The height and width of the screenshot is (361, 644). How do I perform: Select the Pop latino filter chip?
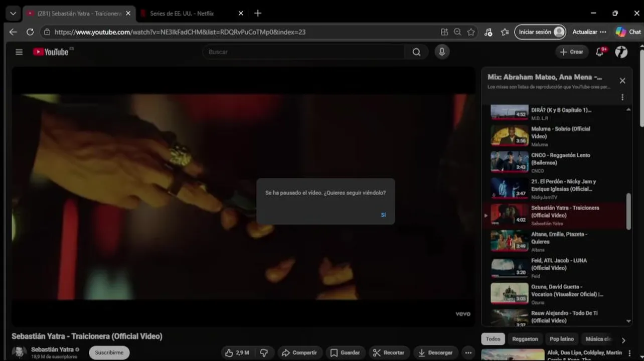click(562, 339)
